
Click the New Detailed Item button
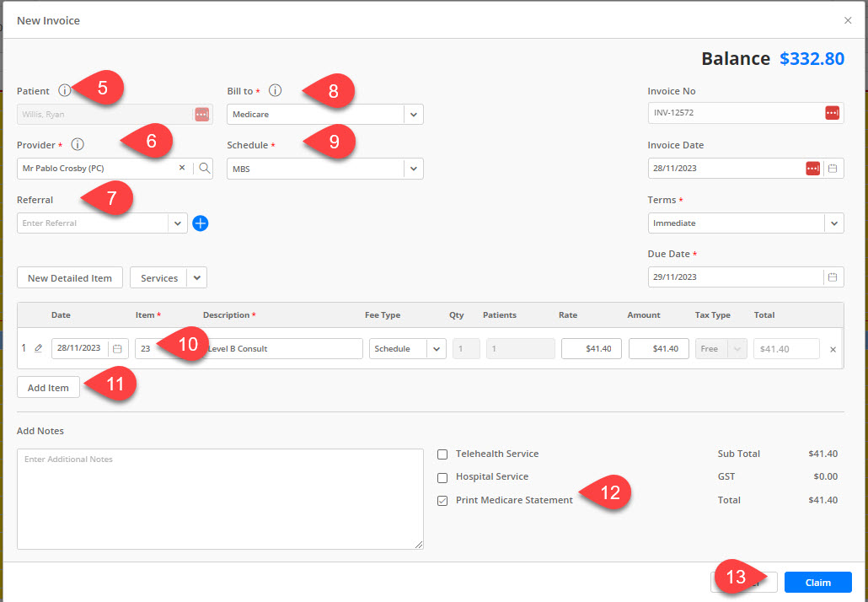(70, 278)
